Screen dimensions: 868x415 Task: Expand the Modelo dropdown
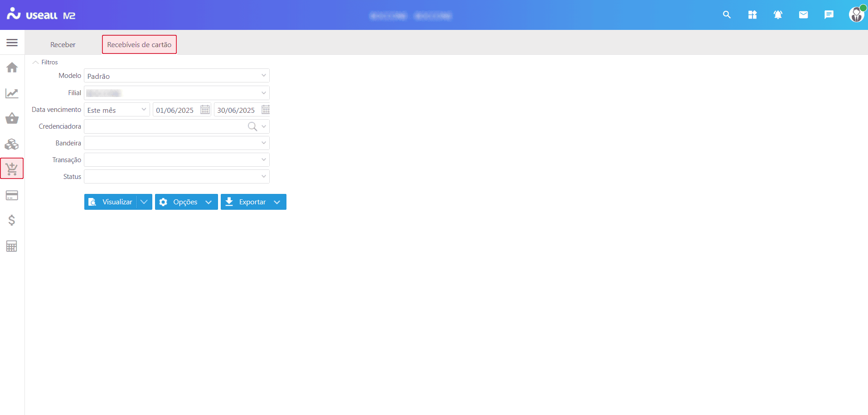263,76
